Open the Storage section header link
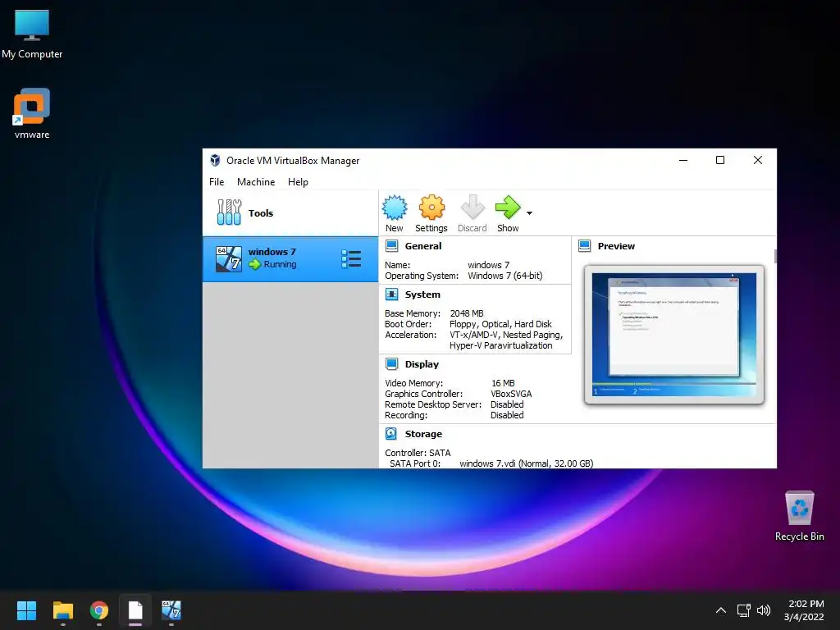This screenshot has width=840, height=630. click(x=423, y=434)
